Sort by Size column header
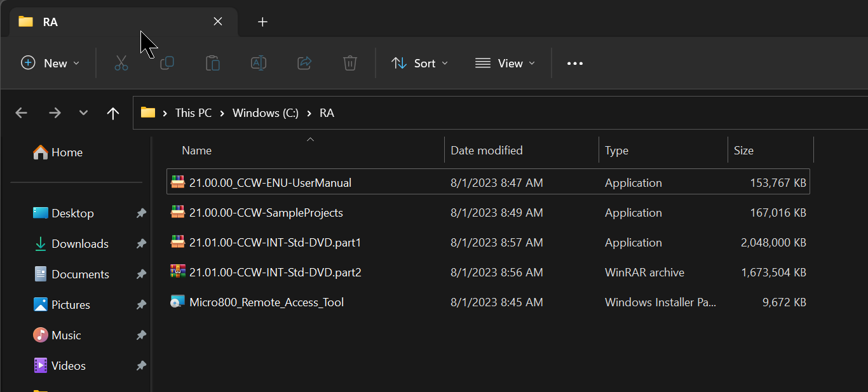This screenshot has height=392, width=868. click(x=743, y=151)
